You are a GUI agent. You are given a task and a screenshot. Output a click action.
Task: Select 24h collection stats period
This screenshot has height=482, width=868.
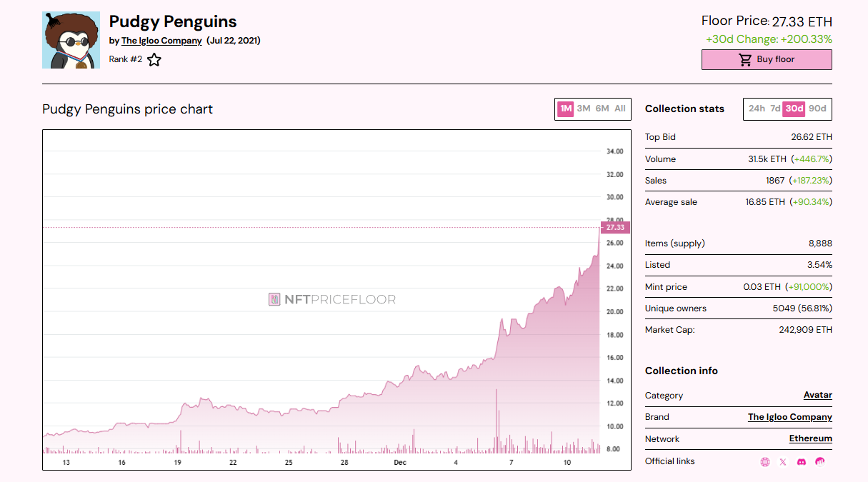click(757, 109)
